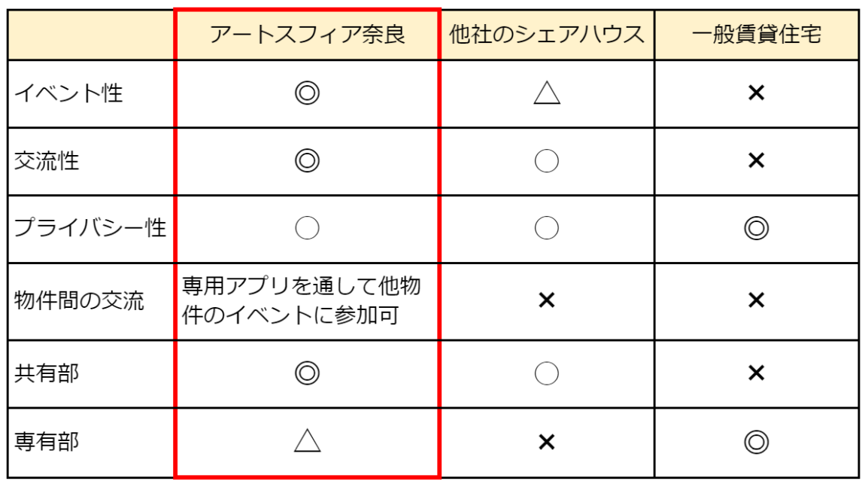Select the 一般賃貸住宅 column header

(756, 35)
